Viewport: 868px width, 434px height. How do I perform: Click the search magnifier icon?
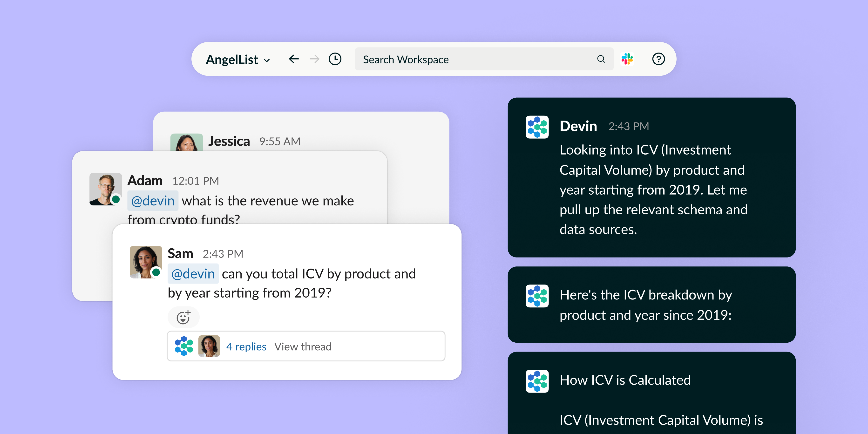coord(601,59)
